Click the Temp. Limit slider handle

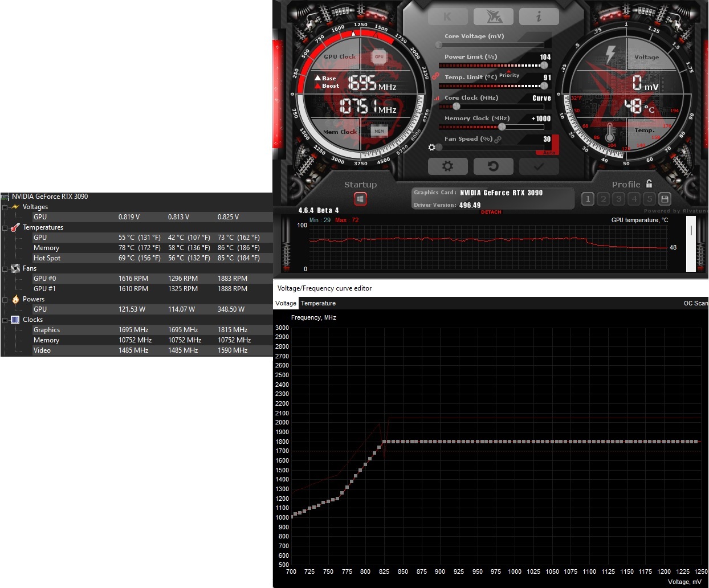[544, 85]
